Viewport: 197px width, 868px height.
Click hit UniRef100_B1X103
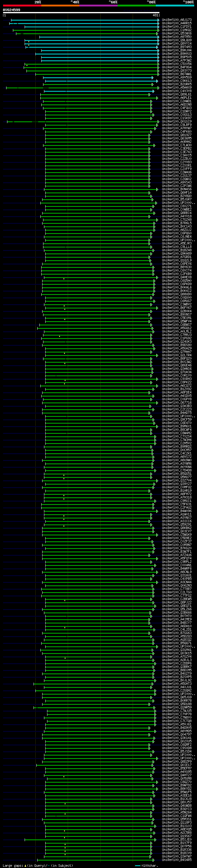coord(177,826)
